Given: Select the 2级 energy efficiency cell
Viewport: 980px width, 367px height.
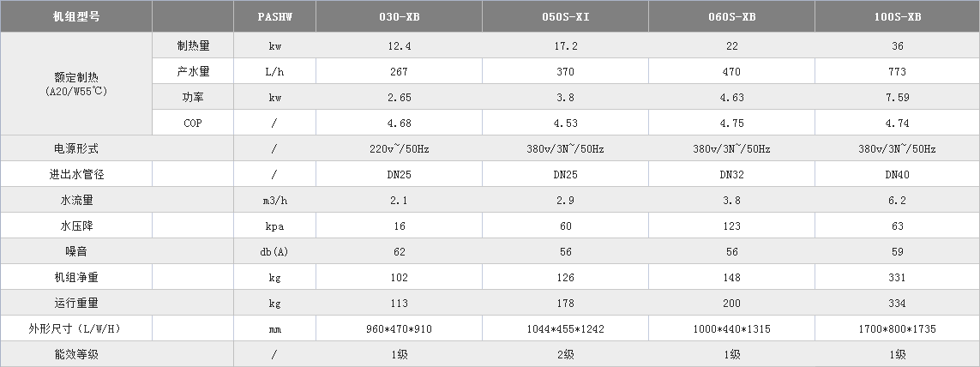Looking at the screenshot, I should pyautogui.click(x=565, y=354).
